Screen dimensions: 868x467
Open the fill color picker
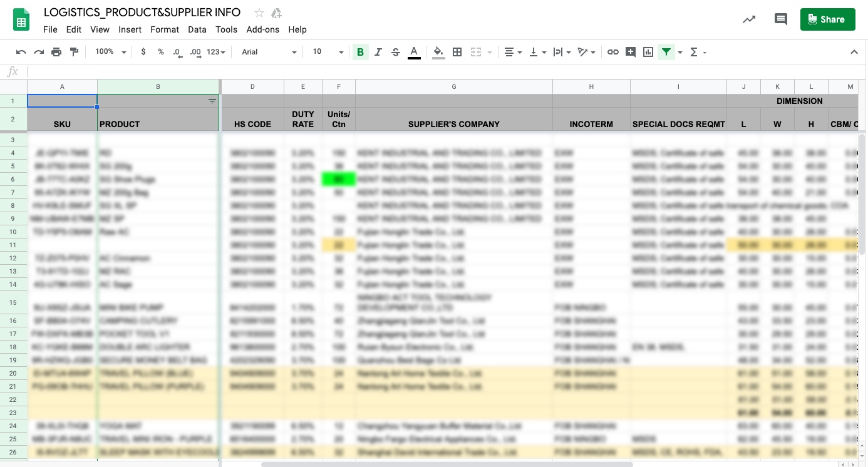point(438,52)
